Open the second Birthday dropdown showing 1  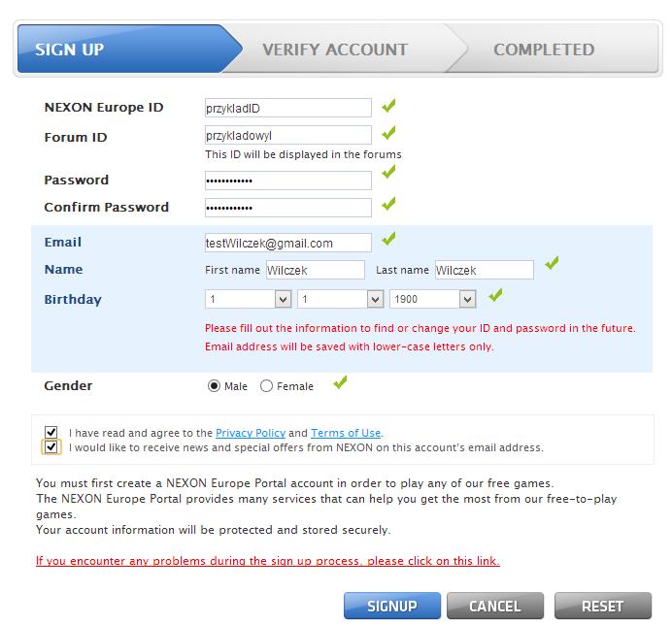[341, 299]
